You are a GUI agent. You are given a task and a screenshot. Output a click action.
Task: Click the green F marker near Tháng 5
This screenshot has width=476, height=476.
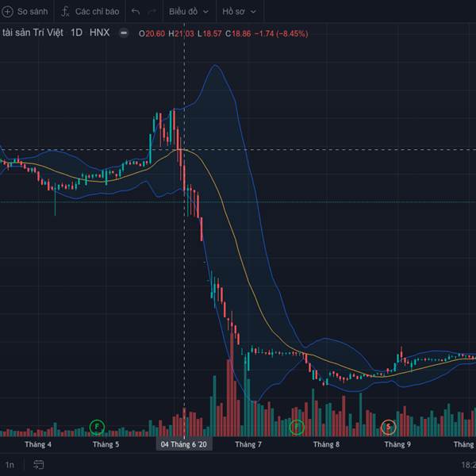(97, 427)
